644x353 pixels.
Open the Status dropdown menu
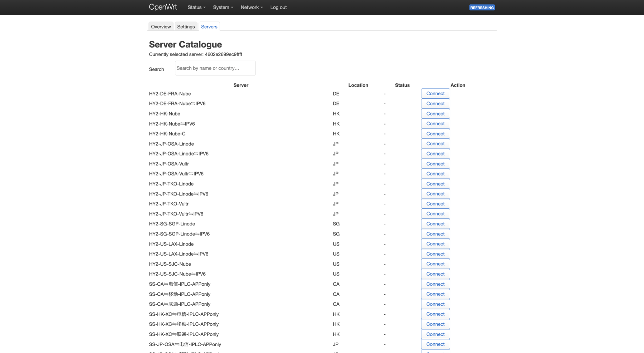pyautogui.click(x=196, y=7)
